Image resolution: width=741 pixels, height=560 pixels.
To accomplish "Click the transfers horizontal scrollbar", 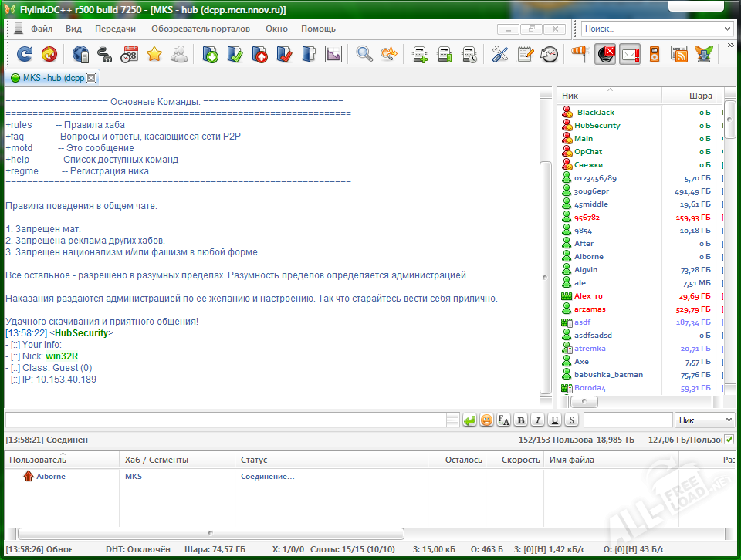I will tap(210, 533).
